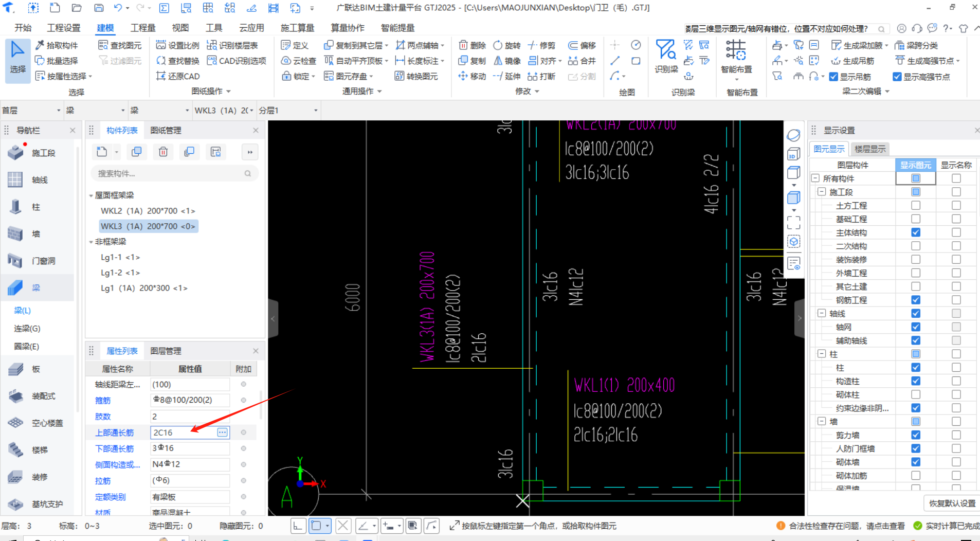
Task: Click trash delete icon in component list
Action: (163, 152)
